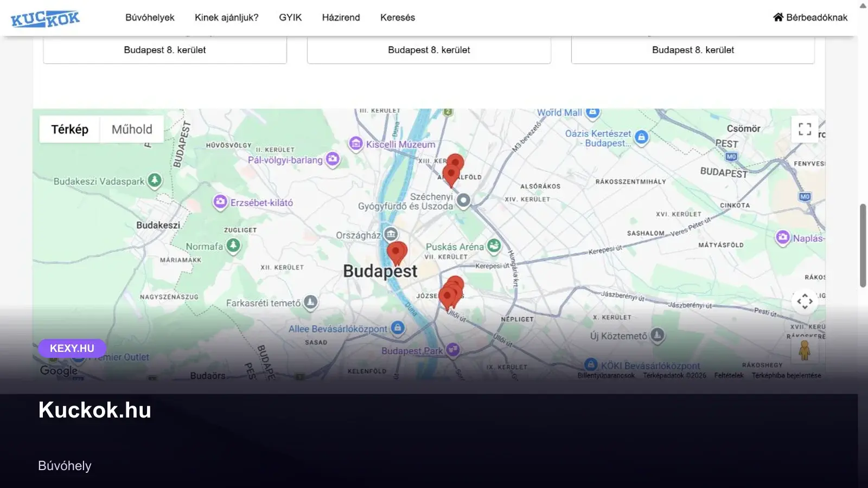Screen dimensions: 868x488
Task: Select the Oázis Kertészet shopping icon
Action: (x=642, y=137)
